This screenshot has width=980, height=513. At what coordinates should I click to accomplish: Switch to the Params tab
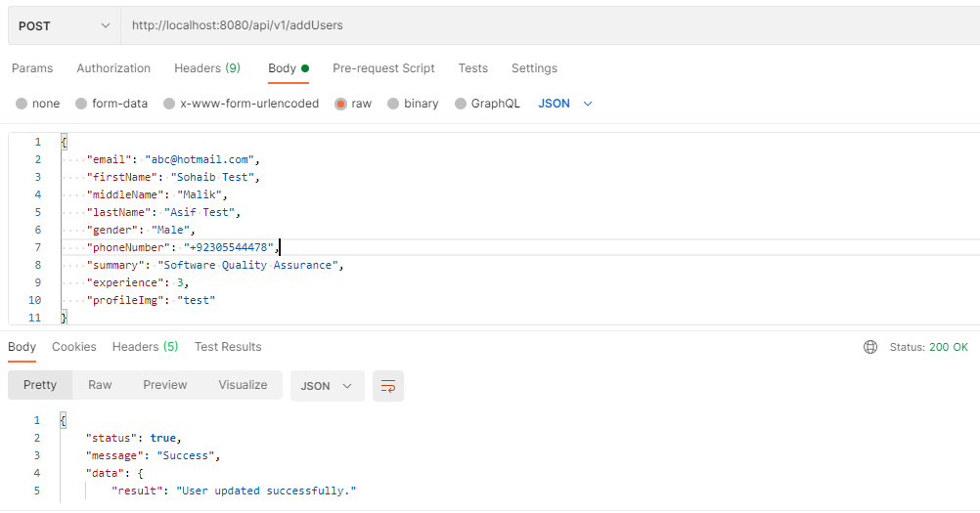32,68
